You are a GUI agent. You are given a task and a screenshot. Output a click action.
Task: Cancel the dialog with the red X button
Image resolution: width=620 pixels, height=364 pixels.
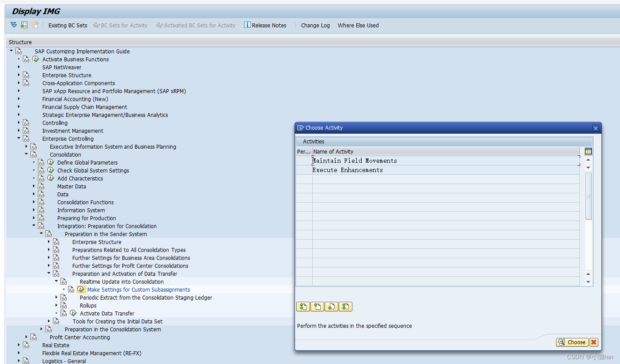[594, 342]
